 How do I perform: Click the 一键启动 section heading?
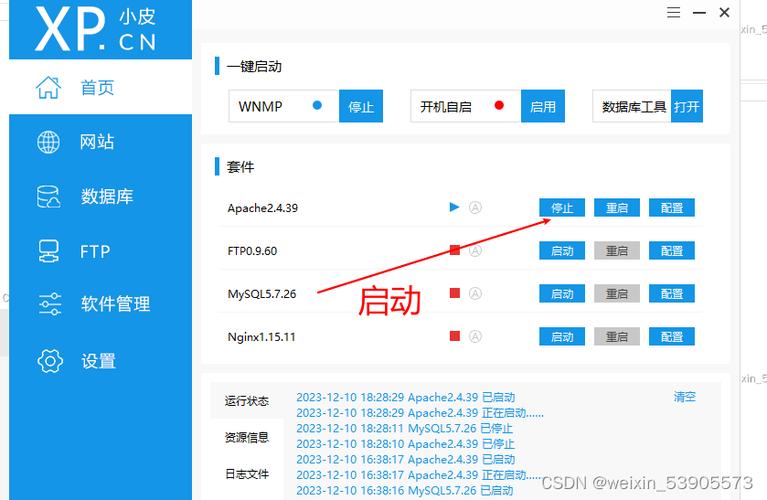tap(254, 67)
